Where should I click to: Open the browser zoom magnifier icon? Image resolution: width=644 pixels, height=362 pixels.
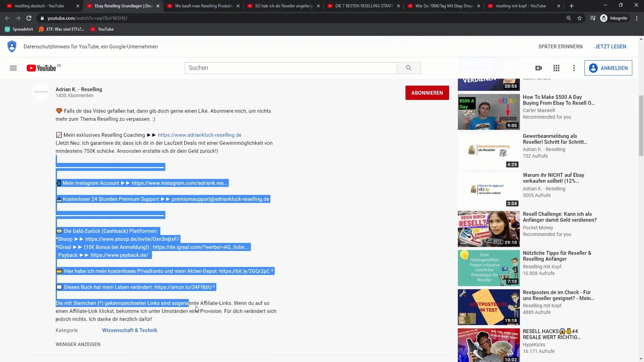pos(569,18)
